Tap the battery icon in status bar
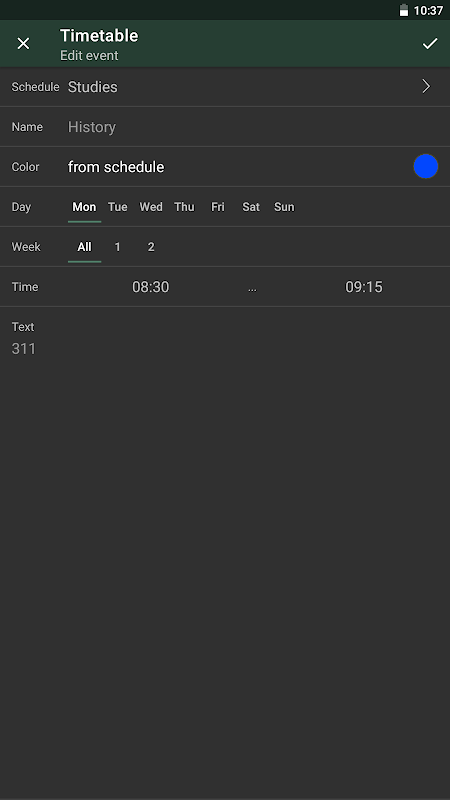 [x=404, y=10]
